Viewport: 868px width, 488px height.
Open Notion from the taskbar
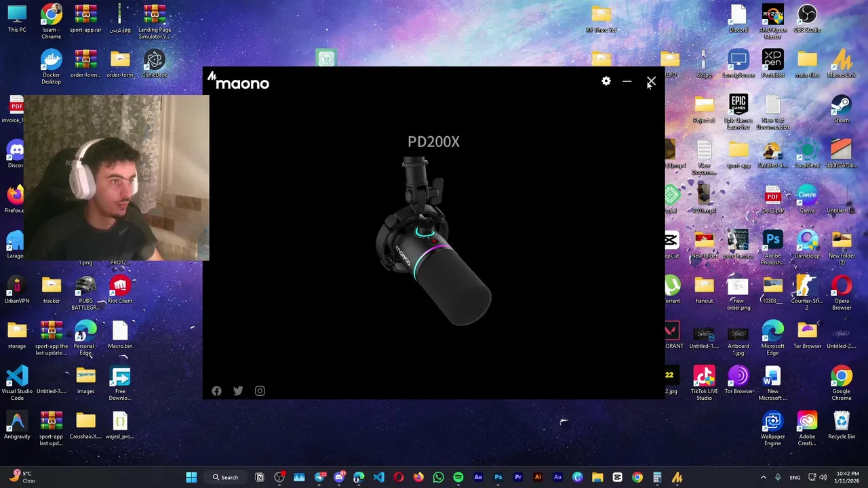(259, 478)
